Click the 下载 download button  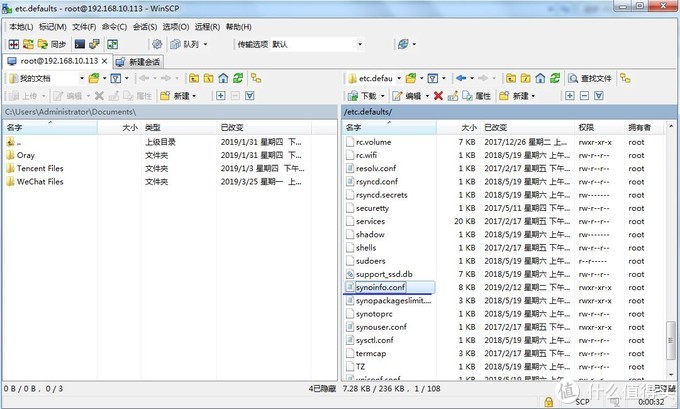pyautogui.click(x=366, y=96)
